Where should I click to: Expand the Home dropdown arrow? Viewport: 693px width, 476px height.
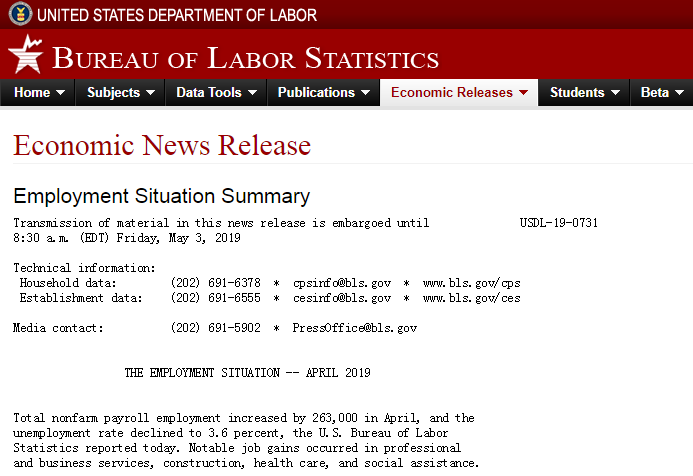(61, 93)
